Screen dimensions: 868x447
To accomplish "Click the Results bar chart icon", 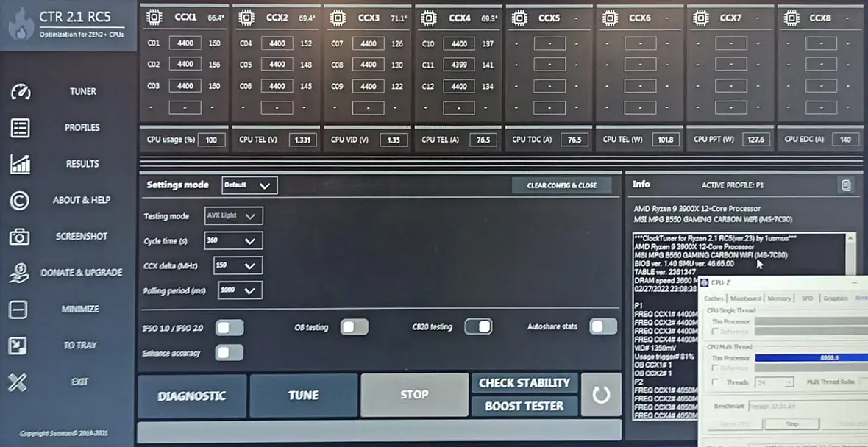I will click(20, 164).
